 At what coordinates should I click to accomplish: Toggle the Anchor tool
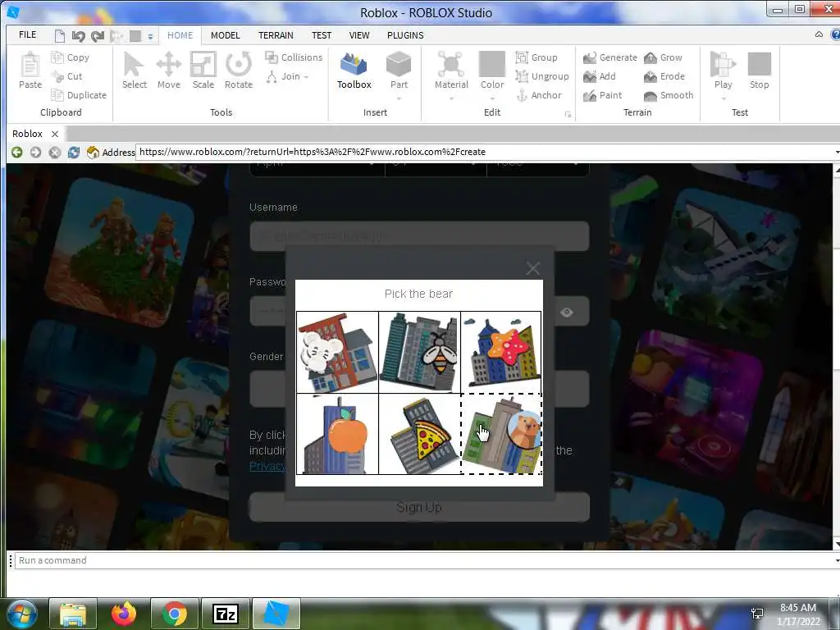coord(539,95)
